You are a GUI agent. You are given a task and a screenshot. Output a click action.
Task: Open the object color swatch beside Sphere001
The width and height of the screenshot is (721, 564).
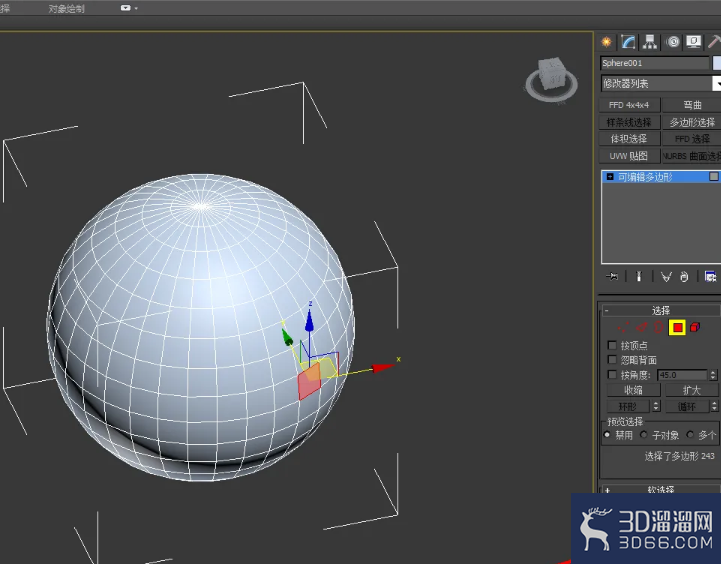(717, 63)
